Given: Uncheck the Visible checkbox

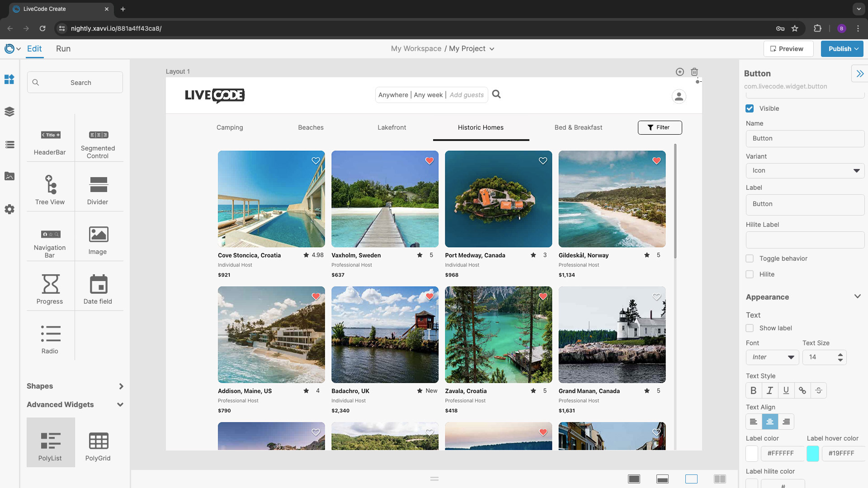Looking at the screenshot, I should pyautogui.click(x=750, y=108).
